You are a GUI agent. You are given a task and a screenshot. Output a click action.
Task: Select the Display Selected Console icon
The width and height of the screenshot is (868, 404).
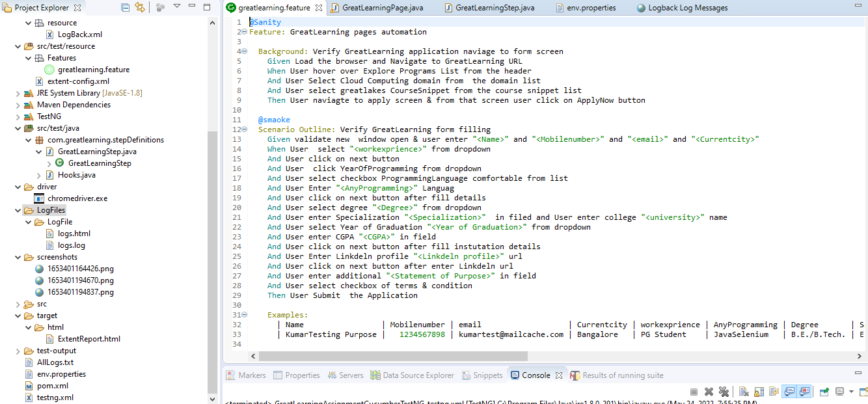tap(839, 391)
